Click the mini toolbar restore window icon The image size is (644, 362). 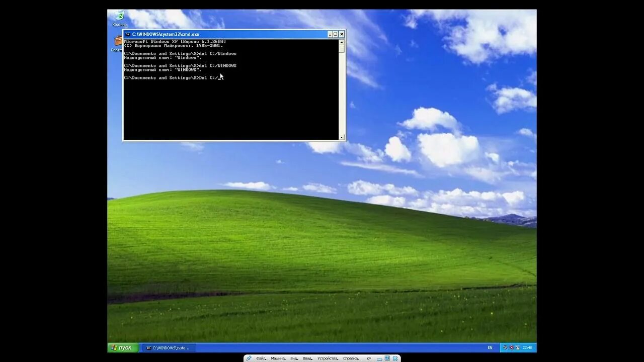point(387,358)
